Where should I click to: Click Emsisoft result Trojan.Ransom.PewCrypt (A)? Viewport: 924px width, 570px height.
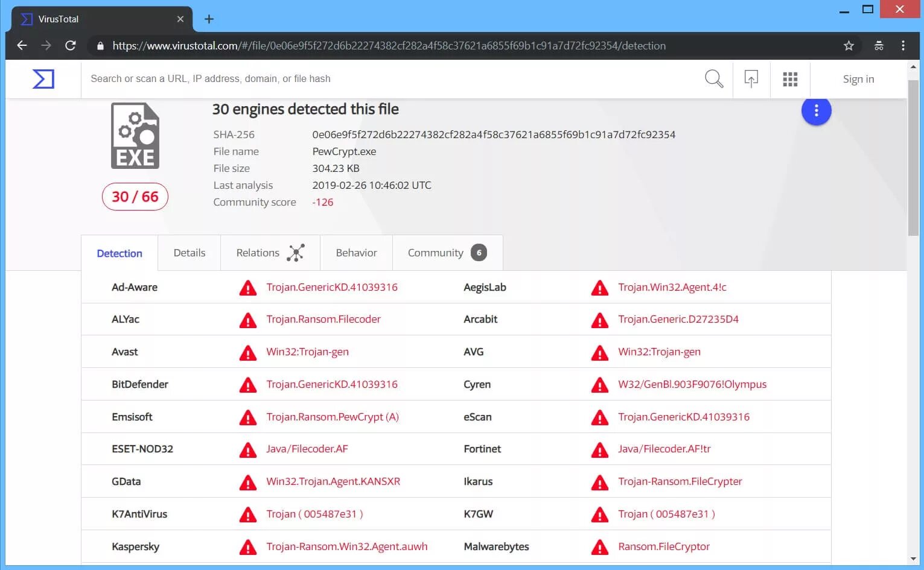(x=333, y=417)
